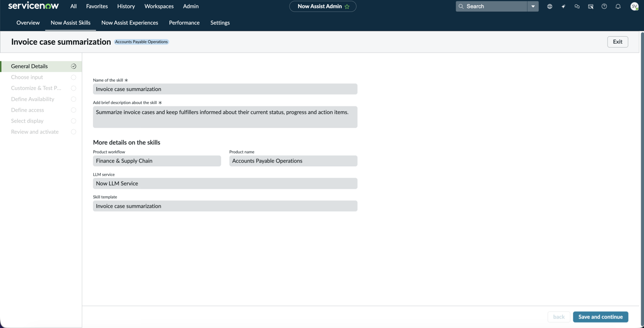Click Save and continue
The image size is (644, 328).
tap(600, 317)
